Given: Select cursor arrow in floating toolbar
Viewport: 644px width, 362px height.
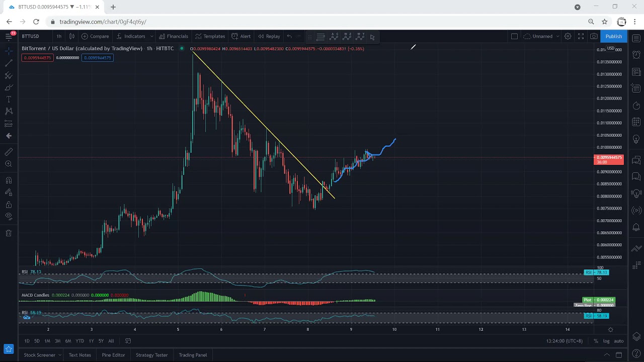Looking at the screenshot, I should coord(372,37).
